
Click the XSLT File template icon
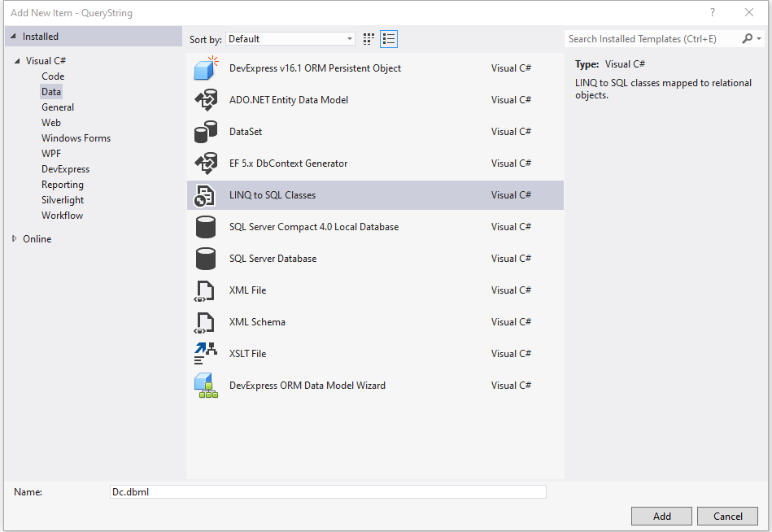click(x=206, y=354)
